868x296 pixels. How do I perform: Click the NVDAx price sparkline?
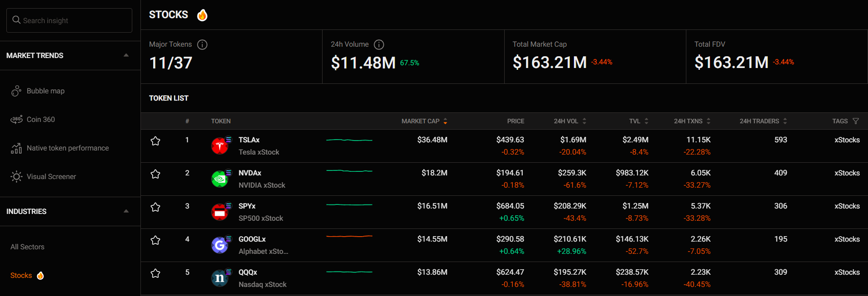pos(349,171)
